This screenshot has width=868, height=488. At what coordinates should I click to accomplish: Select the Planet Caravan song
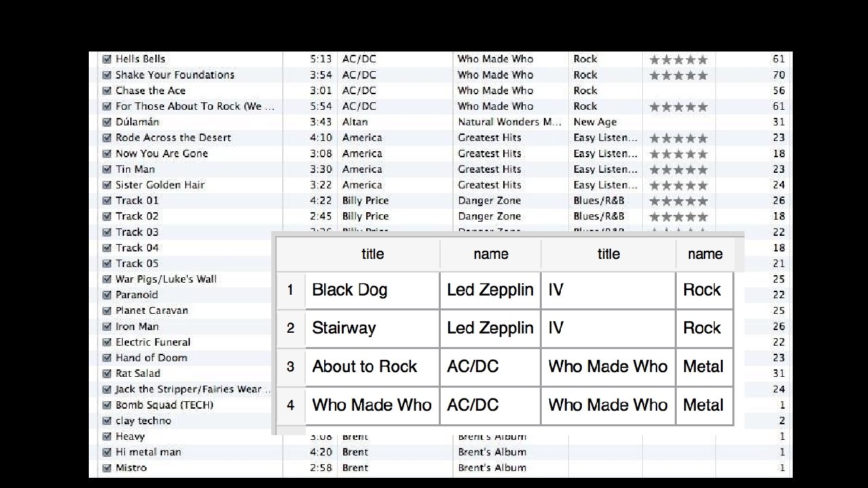(152, 310)
